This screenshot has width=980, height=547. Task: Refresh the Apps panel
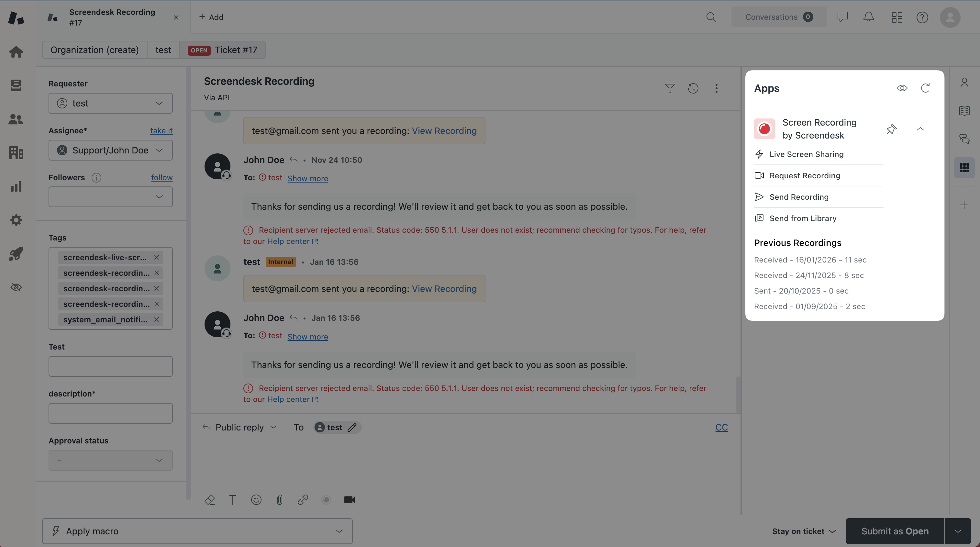pyautogui.click(x=925, y=88)
